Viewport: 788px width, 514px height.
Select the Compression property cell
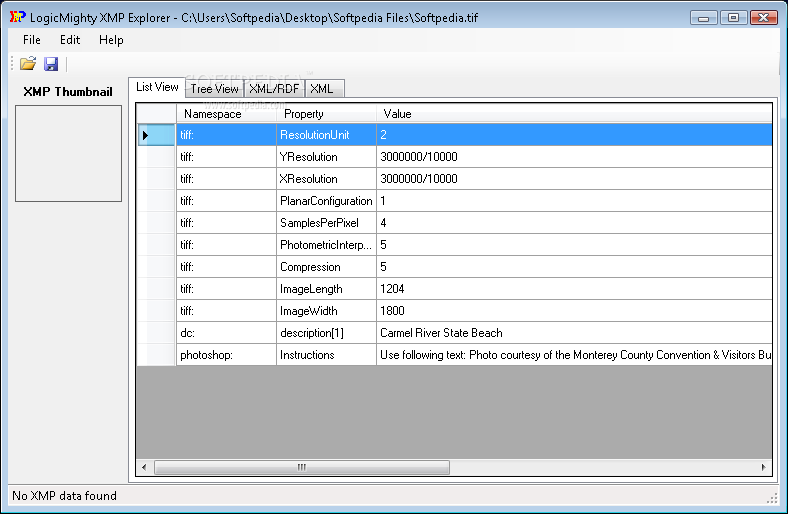[x=326, y=267]
